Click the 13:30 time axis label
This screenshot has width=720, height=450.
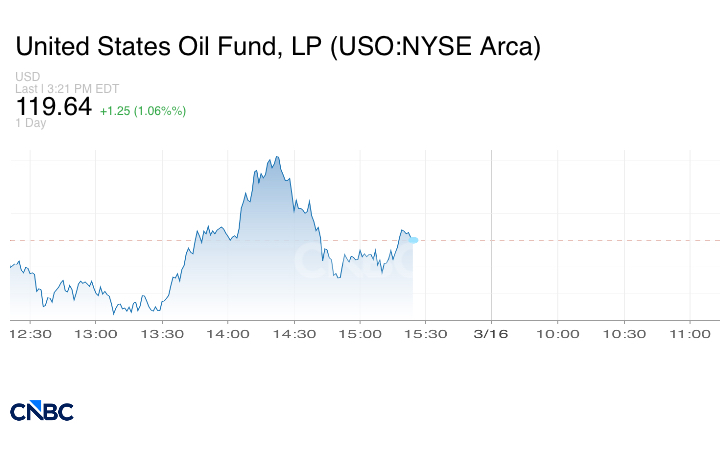(163, 333)
